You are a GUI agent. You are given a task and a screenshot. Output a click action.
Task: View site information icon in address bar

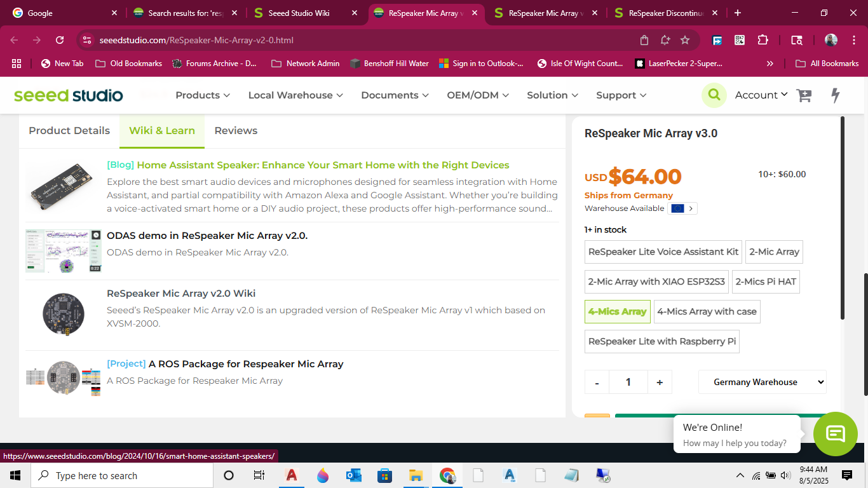(87, 40)
